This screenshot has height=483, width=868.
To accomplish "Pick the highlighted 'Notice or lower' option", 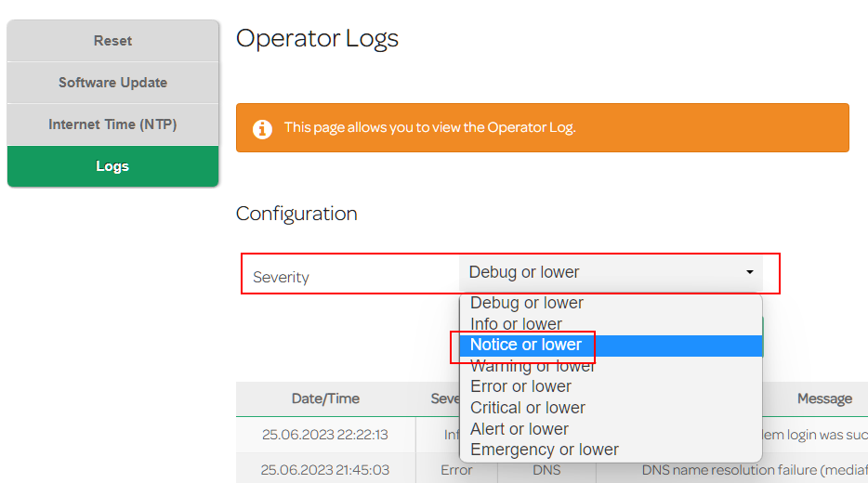I will pos(526,346).
